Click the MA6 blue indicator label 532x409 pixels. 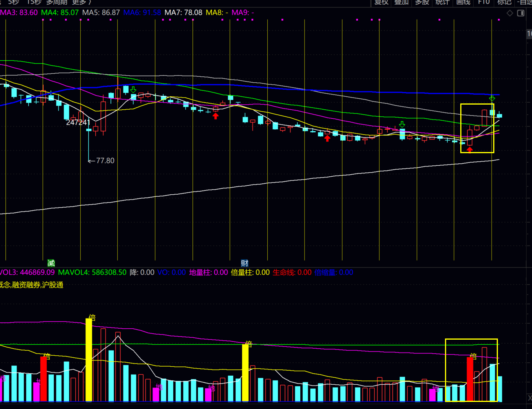tap(142, 13)
